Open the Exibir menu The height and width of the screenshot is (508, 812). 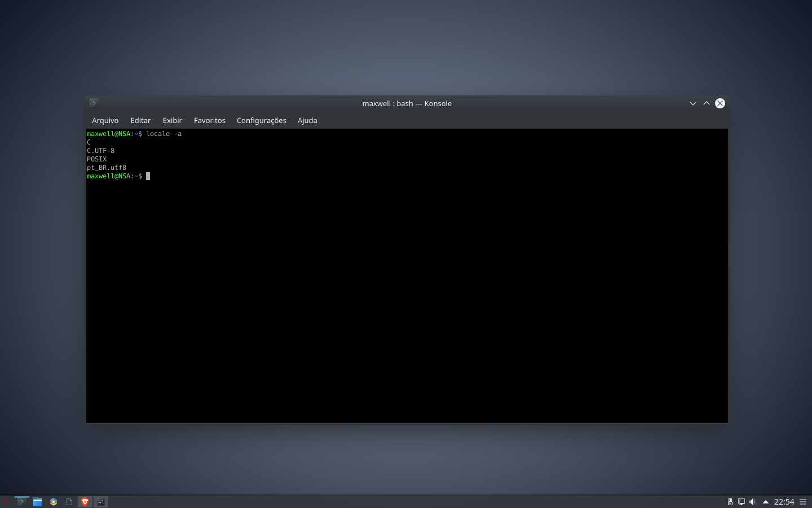(172, 120)
